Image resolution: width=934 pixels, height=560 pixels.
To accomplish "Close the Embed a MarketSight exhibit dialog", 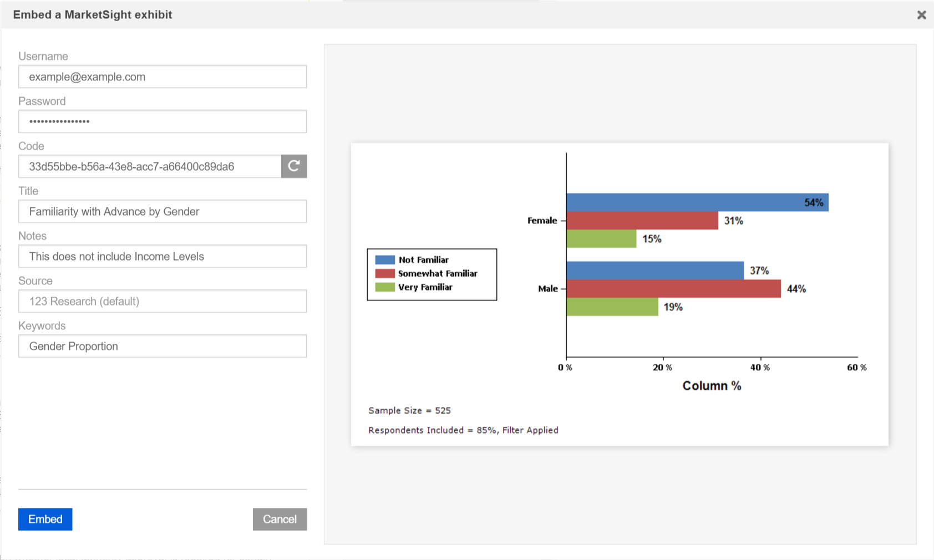I will pos(921,14).
